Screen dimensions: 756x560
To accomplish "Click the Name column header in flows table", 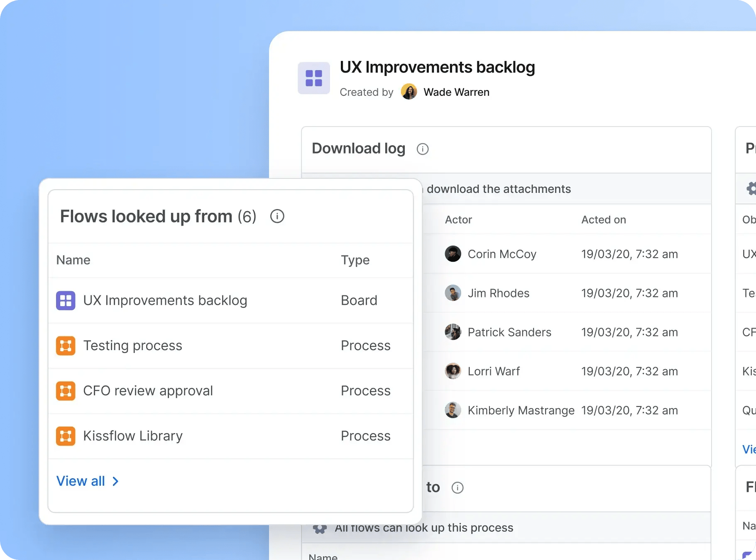I will (x=73, y=260).
